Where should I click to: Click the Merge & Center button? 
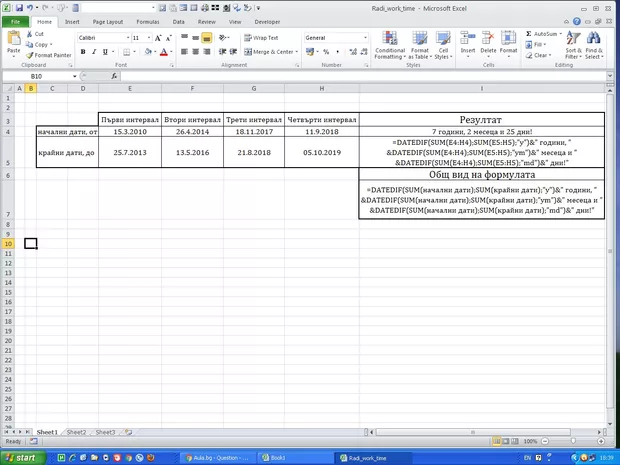point(268,51)
